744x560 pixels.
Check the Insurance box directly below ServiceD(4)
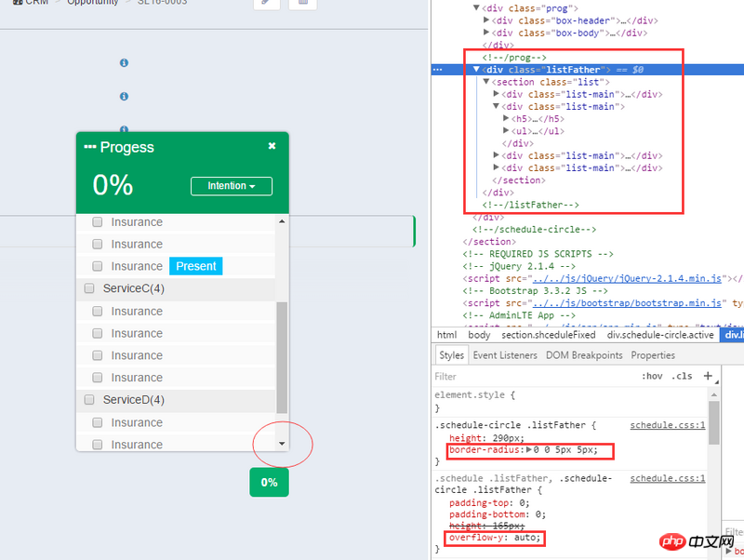point(98,422)
